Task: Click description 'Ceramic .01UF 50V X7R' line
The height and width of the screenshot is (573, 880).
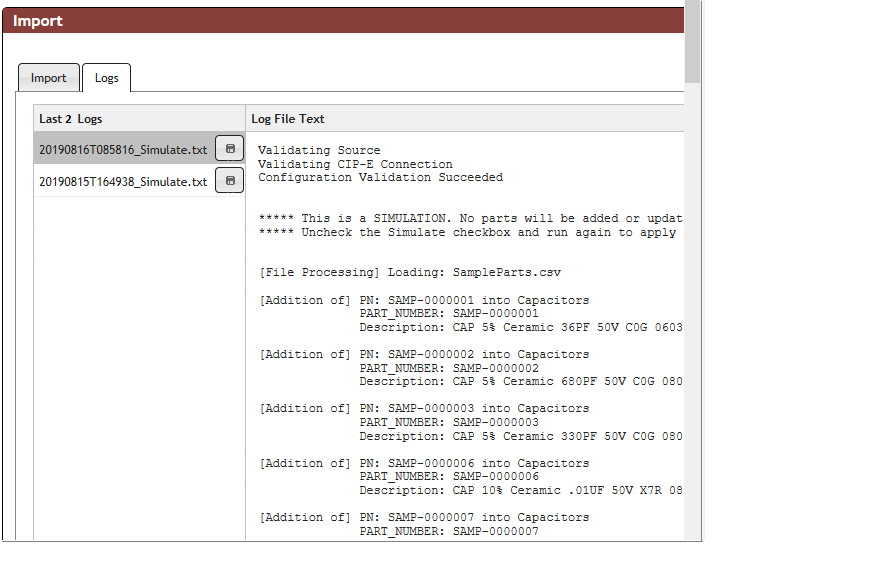Action: [521, 491]
